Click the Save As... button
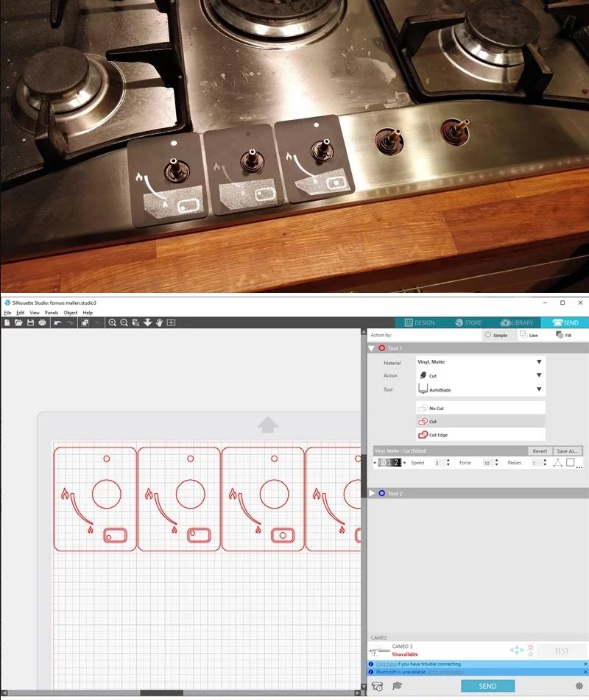The height and width of the screenshot is (700, 589). click(567, 451)
